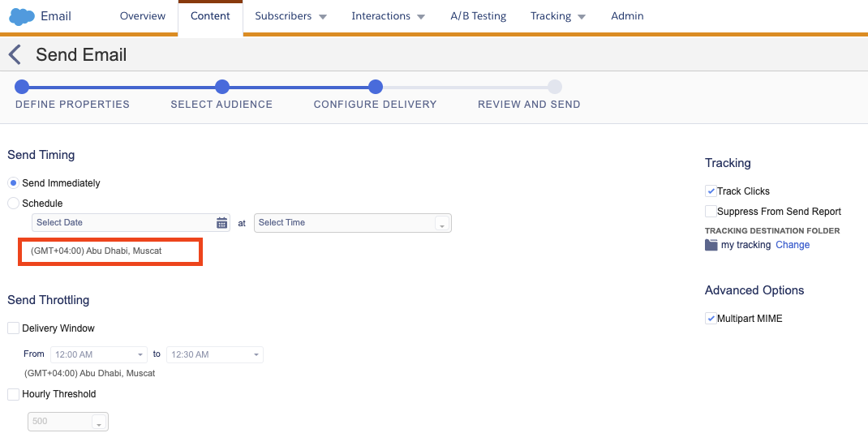
Task: Click the Advanced Options heading
Action: (754, 290)
